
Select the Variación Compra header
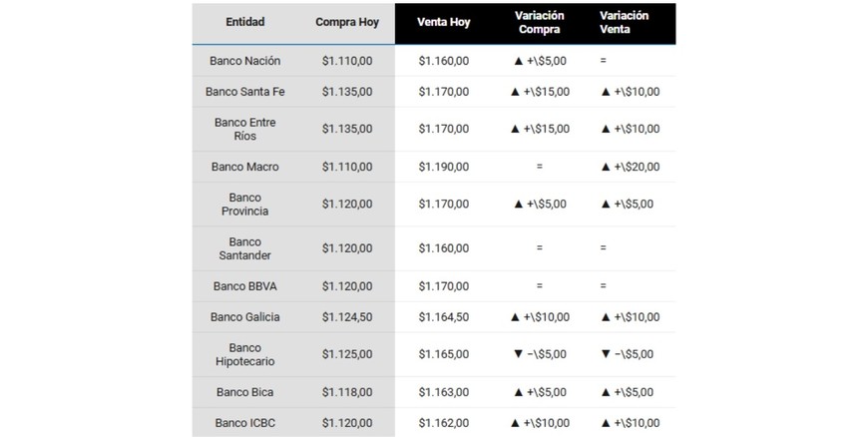pos(539,22)
